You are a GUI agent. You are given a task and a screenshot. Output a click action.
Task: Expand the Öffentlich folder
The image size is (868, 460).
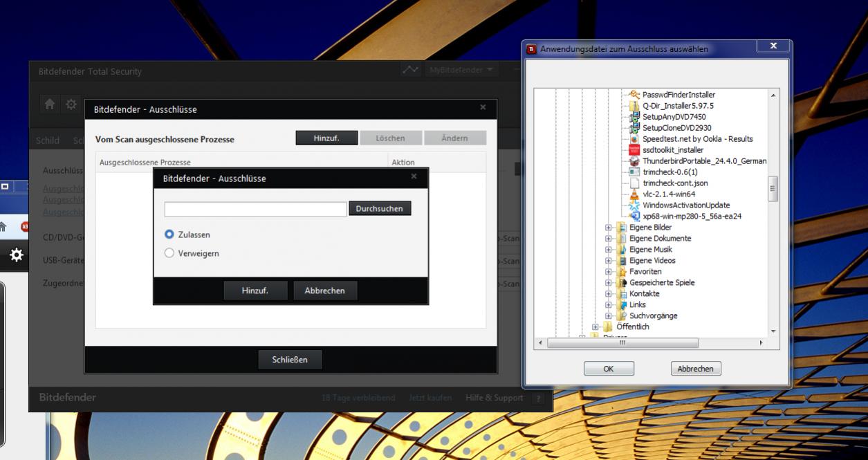596,327
